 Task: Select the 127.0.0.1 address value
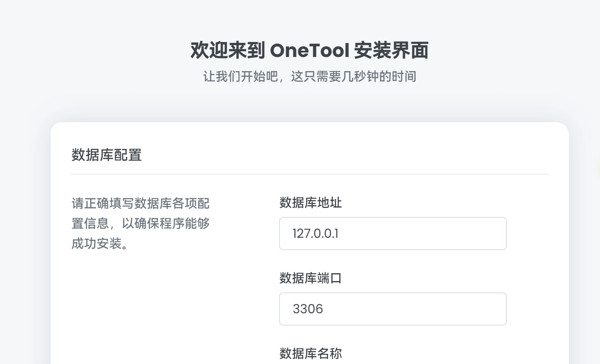tap(315, 233)
